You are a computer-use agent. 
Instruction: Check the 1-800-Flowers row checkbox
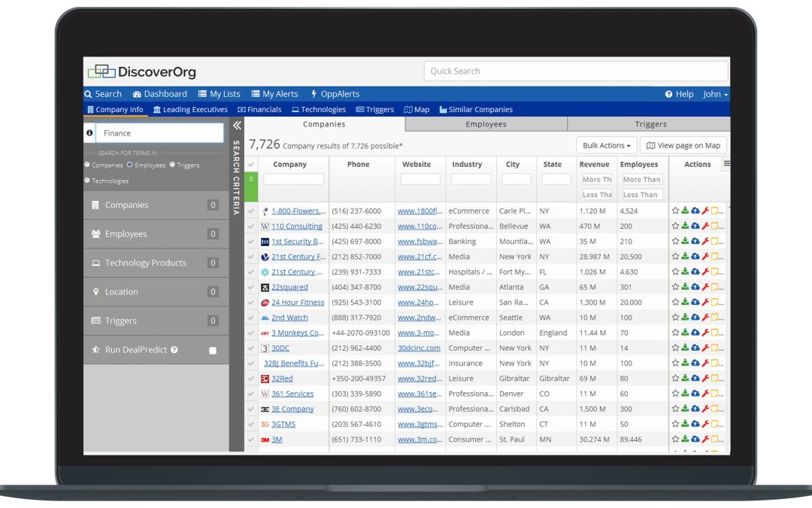pos(251,211)
